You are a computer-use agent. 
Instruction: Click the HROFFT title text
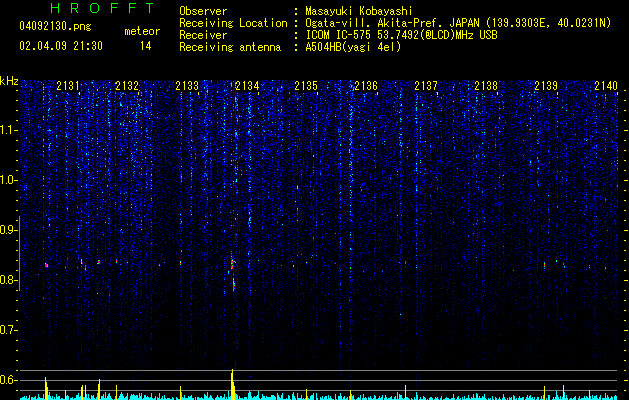[103, 8]
